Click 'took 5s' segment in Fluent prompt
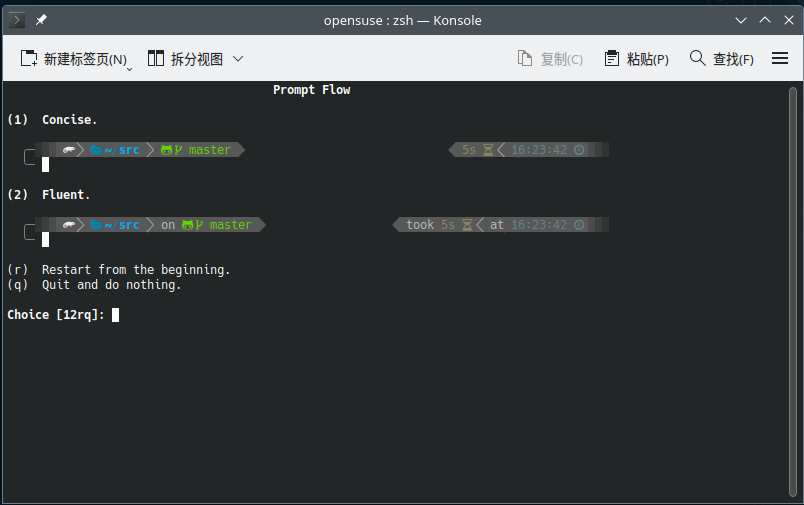The height and width of the screenshot is (505, 804). point(439,225)
